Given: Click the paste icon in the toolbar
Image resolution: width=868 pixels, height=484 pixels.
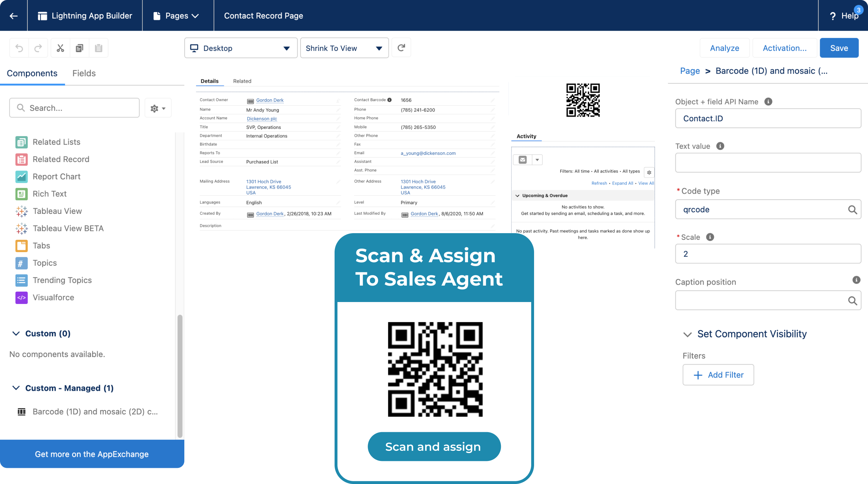Looking at the screenshot, I should coord(99,48).
